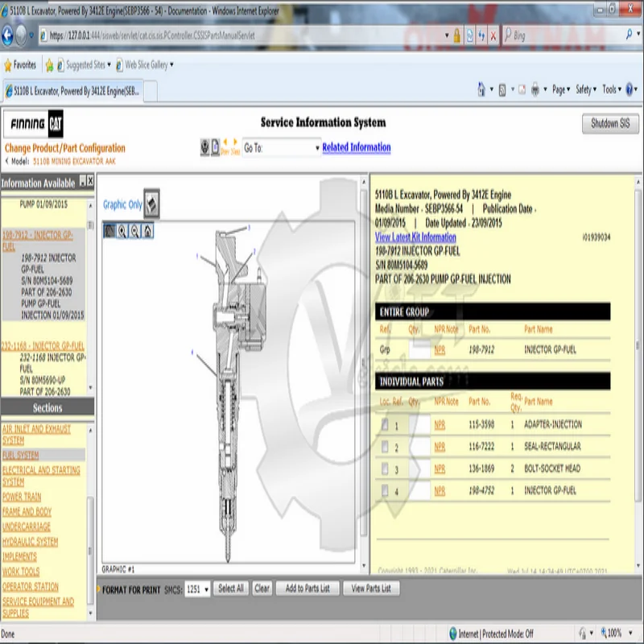Open the OPERATOR STATION section
Screen dimensions: 644x644
tap(31, 587)
